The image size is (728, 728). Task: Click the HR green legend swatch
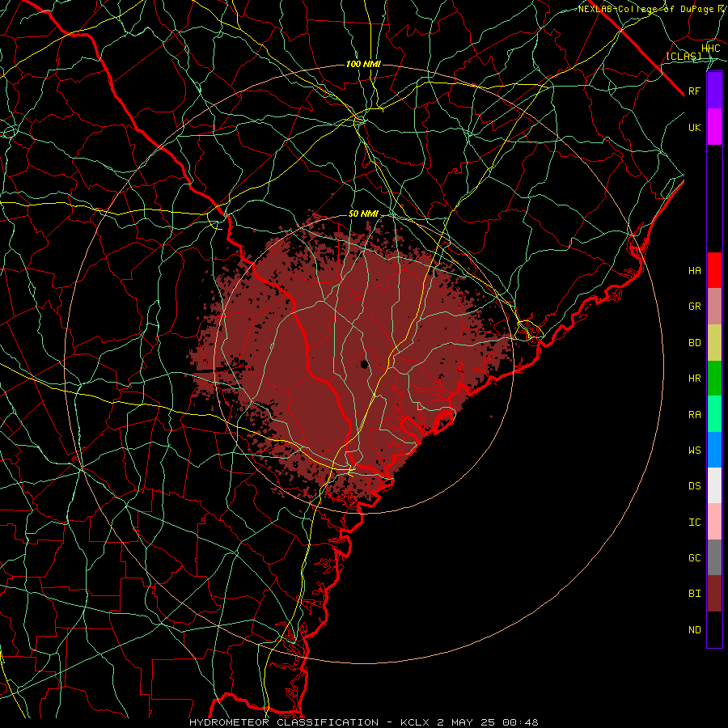pyautogui.click(x=714, y=379)
